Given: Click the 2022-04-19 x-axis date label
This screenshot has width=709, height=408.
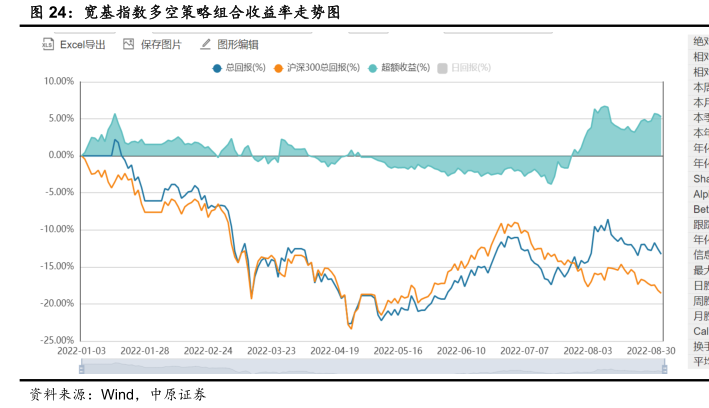Looking at the screenshot, I should (x=334, y=351).
